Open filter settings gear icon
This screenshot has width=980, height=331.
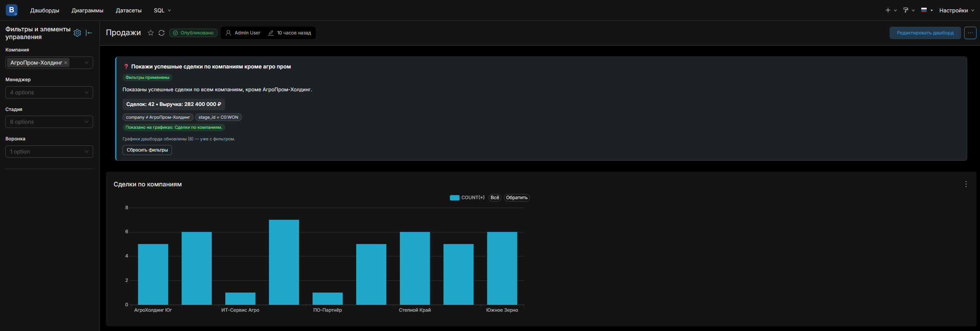77,33
